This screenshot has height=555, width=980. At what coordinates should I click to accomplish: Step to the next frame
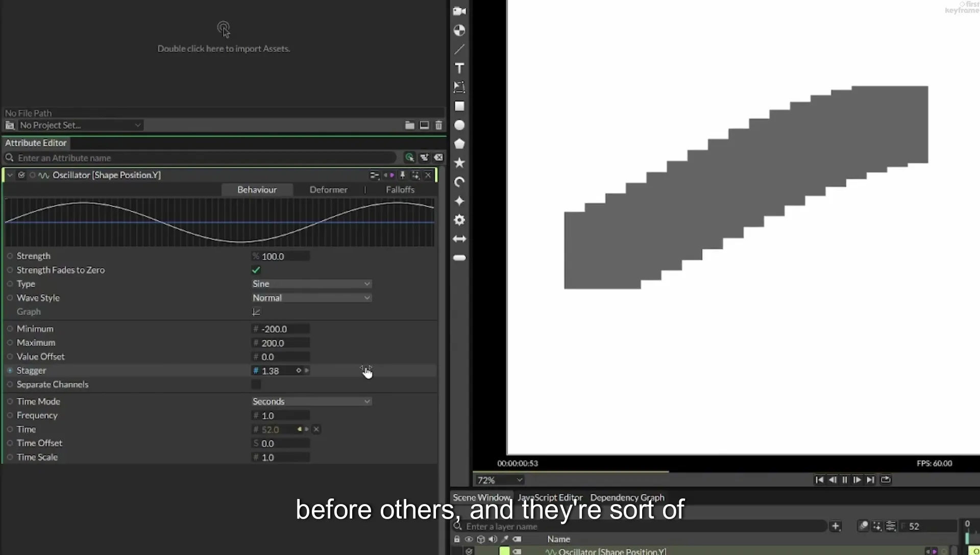(x=857, y=480)
